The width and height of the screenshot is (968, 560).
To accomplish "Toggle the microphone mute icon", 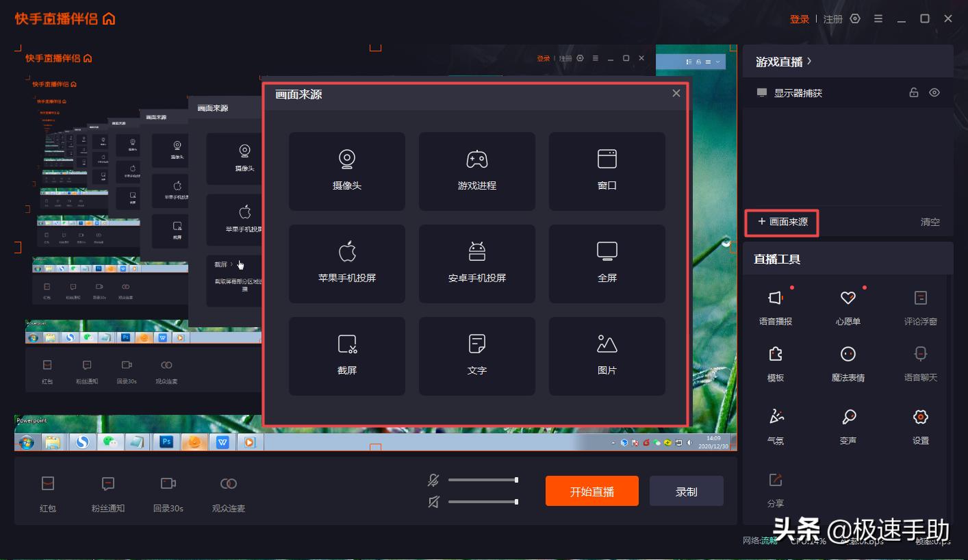I will tap(433, 480).
